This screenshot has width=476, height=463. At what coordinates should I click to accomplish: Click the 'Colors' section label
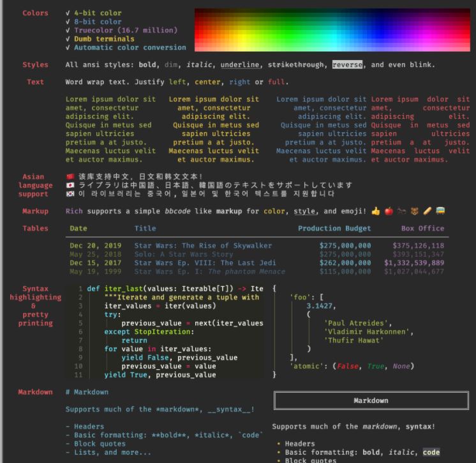[35, 13]
